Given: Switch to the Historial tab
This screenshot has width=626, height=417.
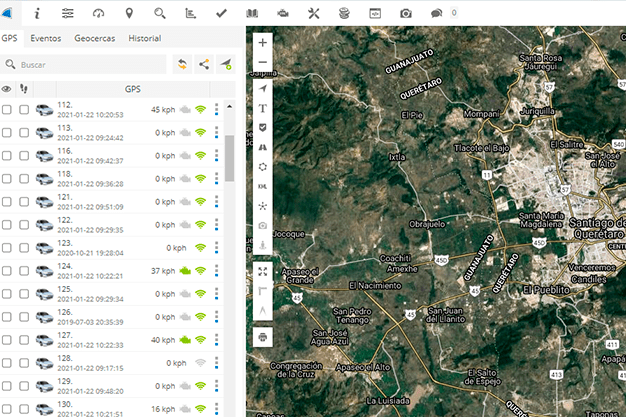Looking at the screenshot, I should coord(145,38).
